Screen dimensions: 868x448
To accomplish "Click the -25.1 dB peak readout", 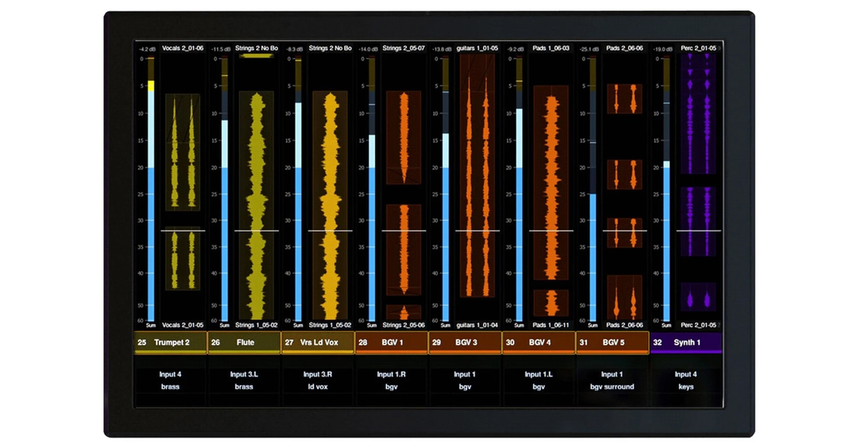I will pyautogui.click(x=589, y=49).
